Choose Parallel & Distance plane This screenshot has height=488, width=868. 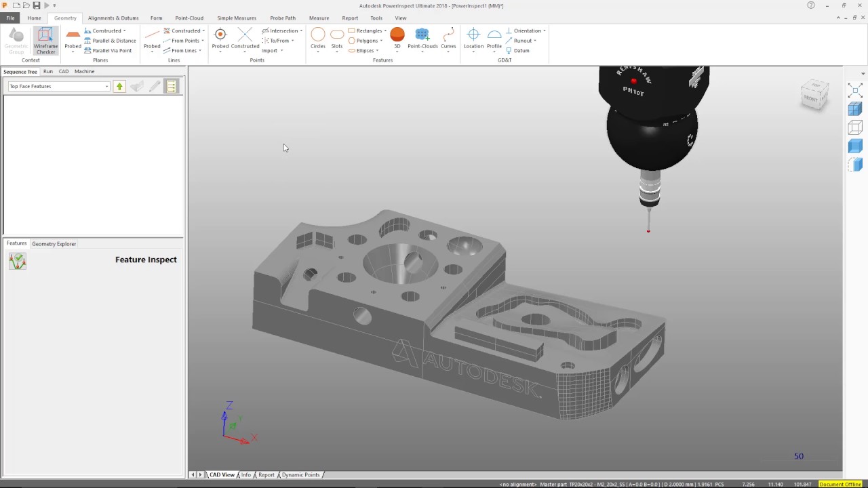point(110,41)
